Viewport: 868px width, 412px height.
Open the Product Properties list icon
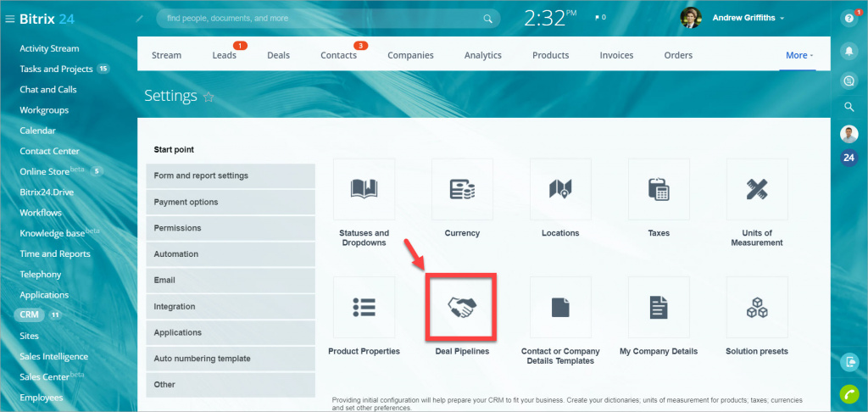[364, 308]
